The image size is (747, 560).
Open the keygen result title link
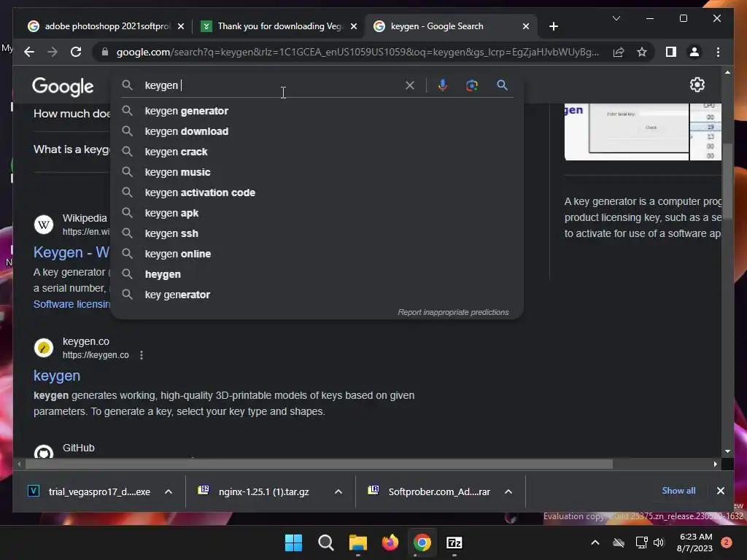[x=57, y=376]
